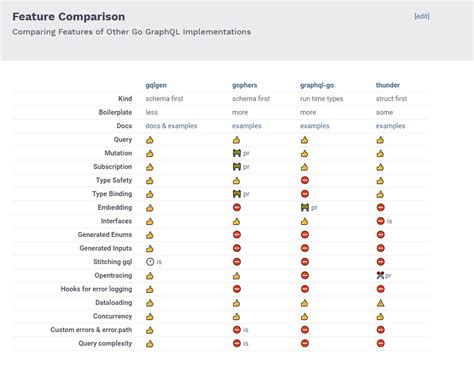The width and height of the screenshot is (474, 386).
Task: Click the no-entry icon for graphql-go Type Safety
Action: pyautogui.click(x=305, y=180)
